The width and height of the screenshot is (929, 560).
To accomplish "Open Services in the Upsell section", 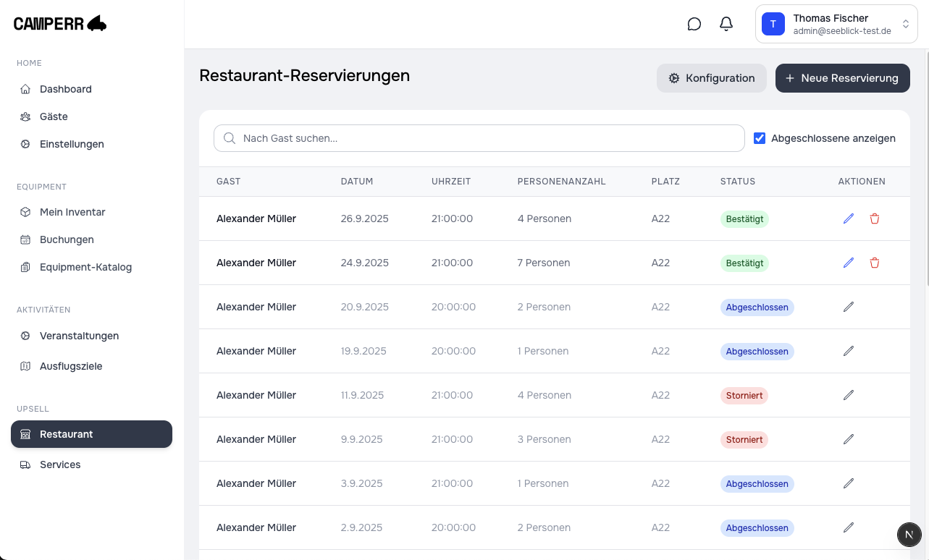I will [x=60, y=464].
